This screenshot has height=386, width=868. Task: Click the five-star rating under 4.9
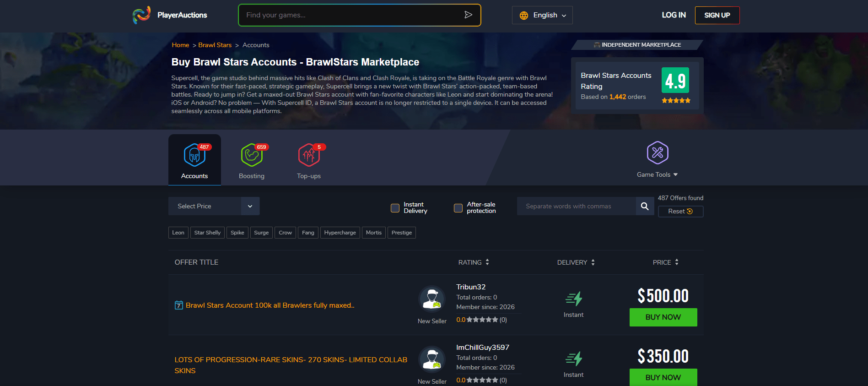[x=675, y=100]
